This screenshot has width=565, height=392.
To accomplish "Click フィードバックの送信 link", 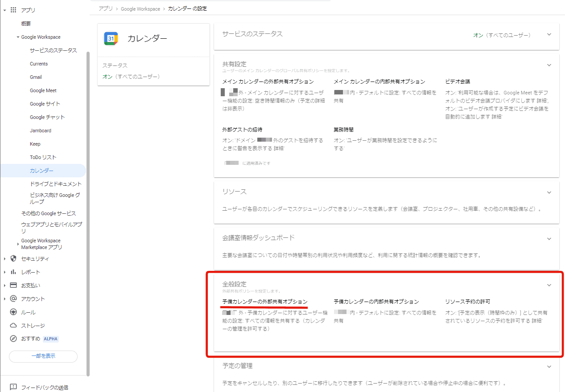I will (x=45, y=388).
